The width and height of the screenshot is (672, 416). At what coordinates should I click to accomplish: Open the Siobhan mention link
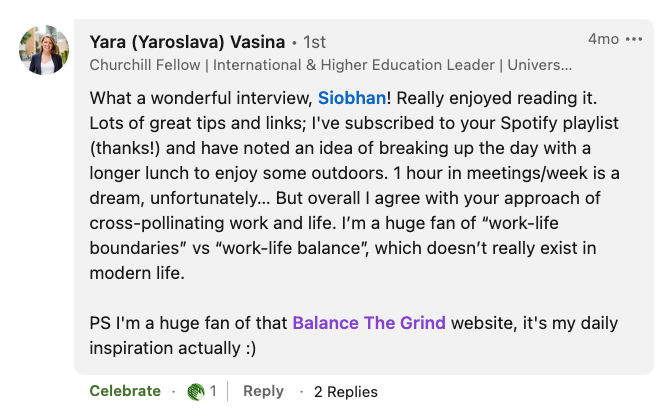click(x=352, y=98)
